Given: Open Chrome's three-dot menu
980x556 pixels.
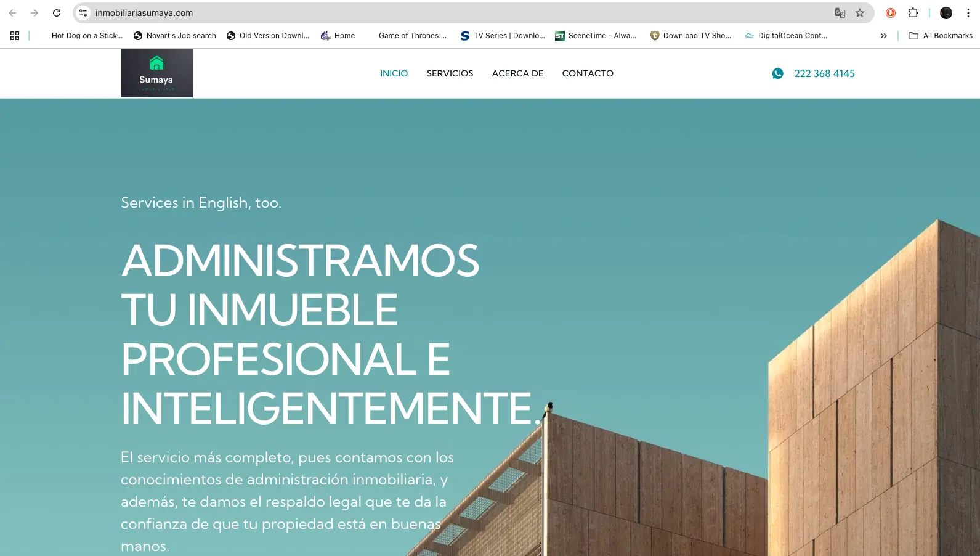Looking at the screenshot, I should [x=968, y=13].
